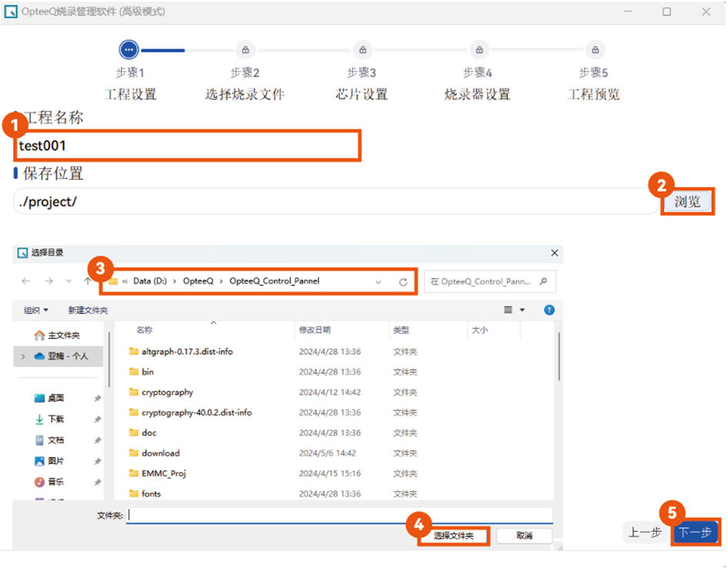Select the 桌面 shortcut in the sidebar
The height and width of the screenshot is (569, 728).
[55, 399]
